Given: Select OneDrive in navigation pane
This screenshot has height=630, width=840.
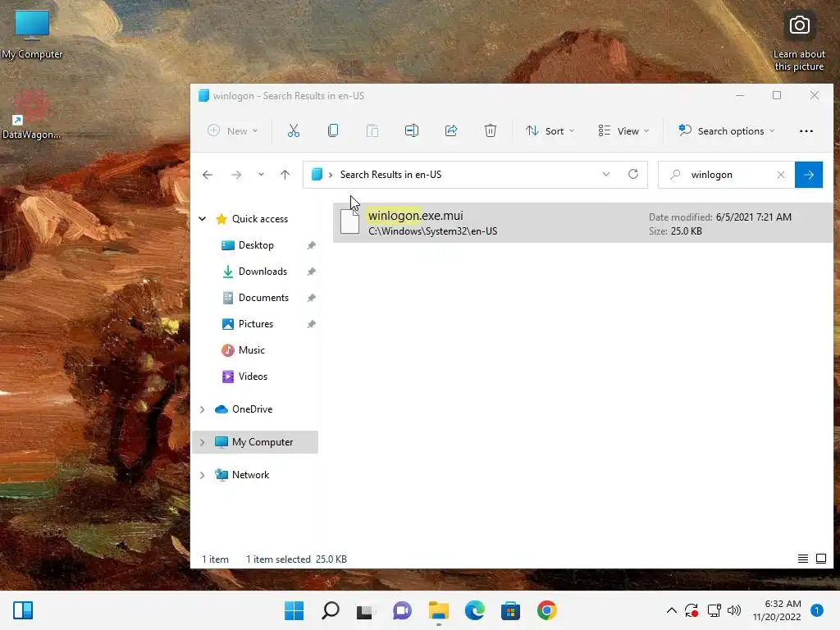Looking at the screenshot, I should [252, 409].
